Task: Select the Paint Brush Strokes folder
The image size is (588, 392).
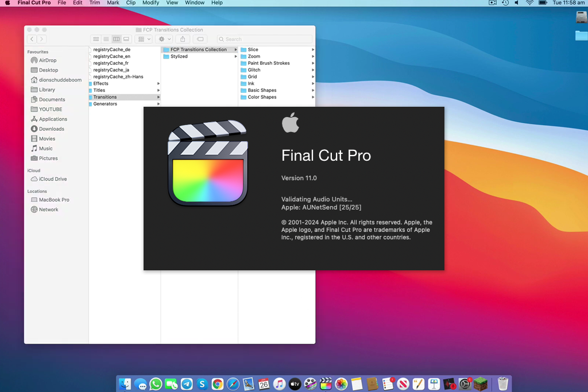Action: (277, 63)
